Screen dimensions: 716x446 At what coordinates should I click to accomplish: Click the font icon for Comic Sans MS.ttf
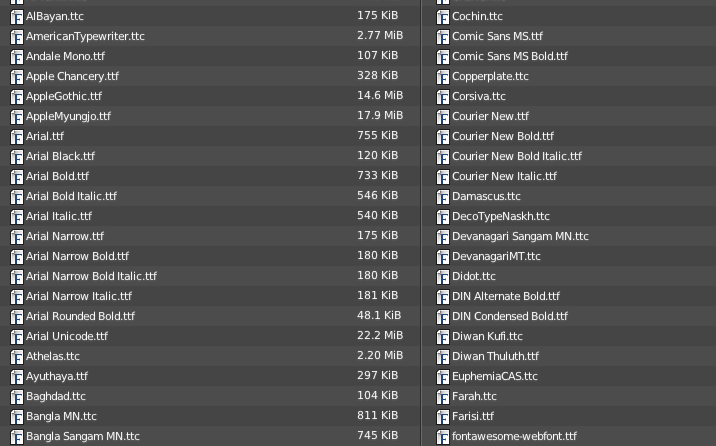443,37
